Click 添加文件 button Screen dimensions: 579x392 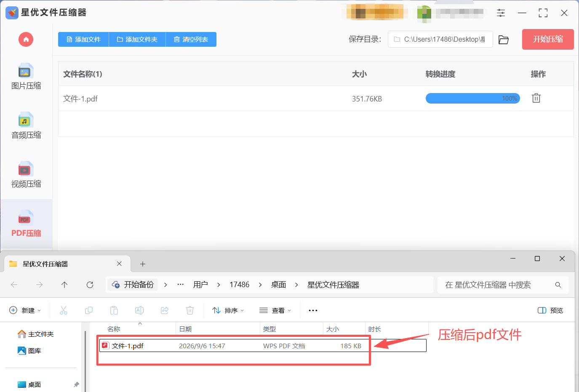point(83,40)
